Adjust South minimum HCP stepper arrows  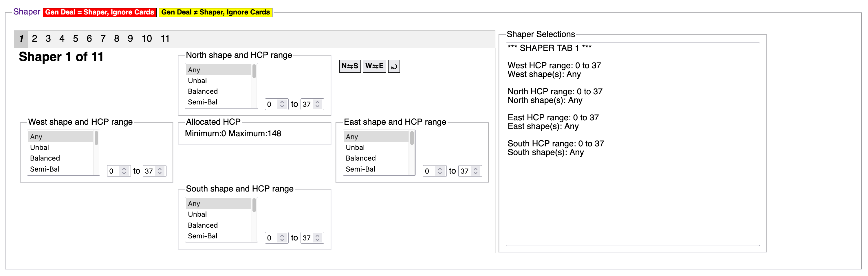pyautogui.click(x=282, y=238)
